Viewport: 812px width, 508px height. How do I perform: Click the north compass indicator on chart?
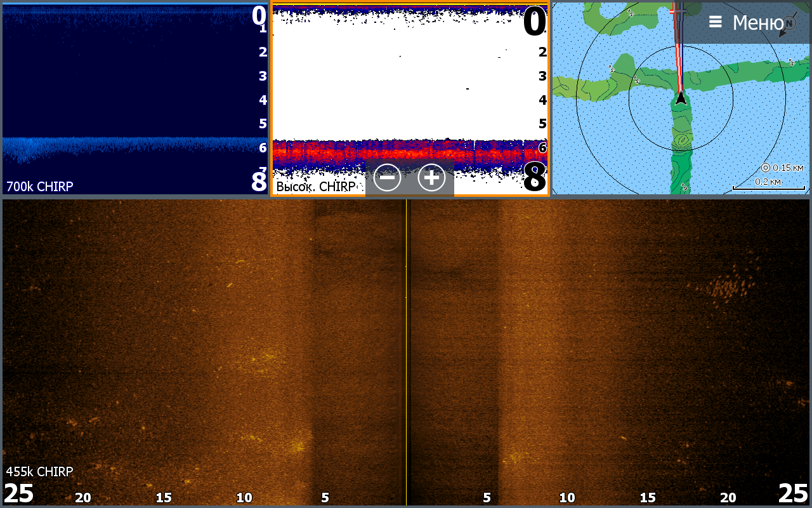point(789,23)
